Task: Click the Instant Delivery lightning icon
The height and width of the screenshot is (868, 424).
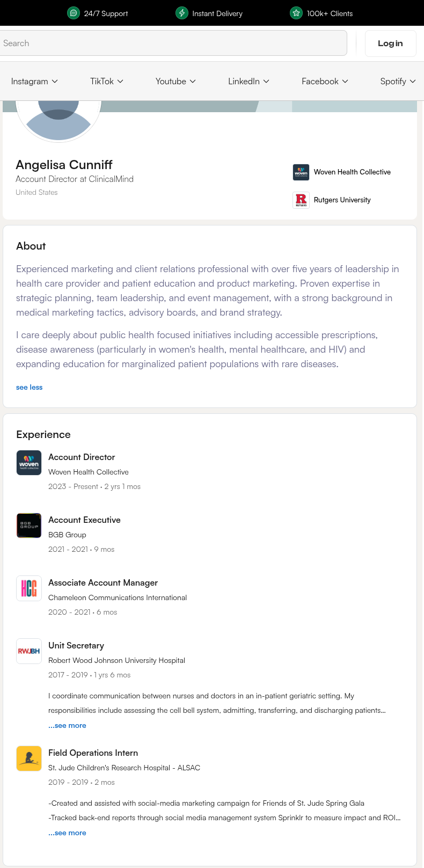Action: point(182,13)
